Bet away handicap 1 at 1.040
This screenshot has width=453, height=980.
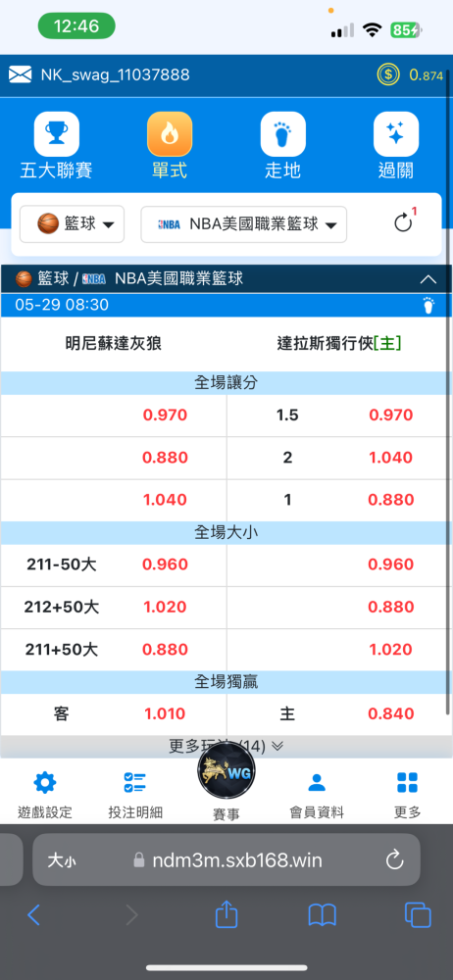[165, 500]
